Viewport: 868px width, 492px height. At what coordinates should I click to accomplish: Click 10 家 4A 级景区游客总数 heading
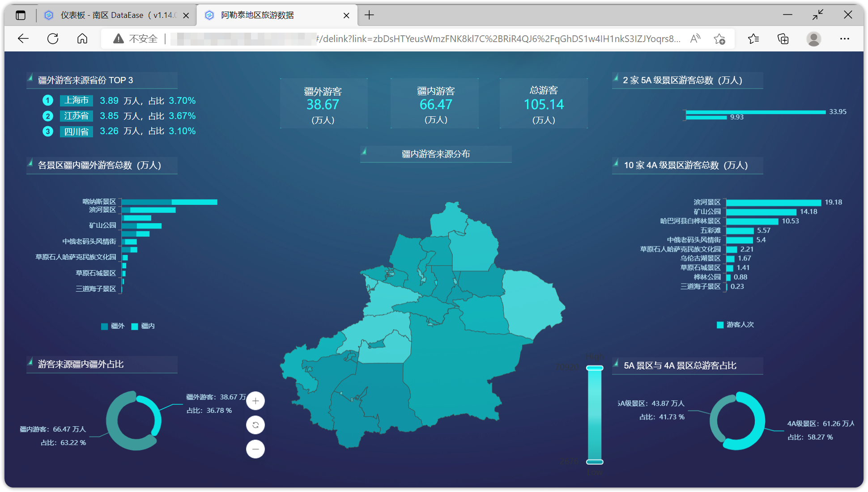686,165
